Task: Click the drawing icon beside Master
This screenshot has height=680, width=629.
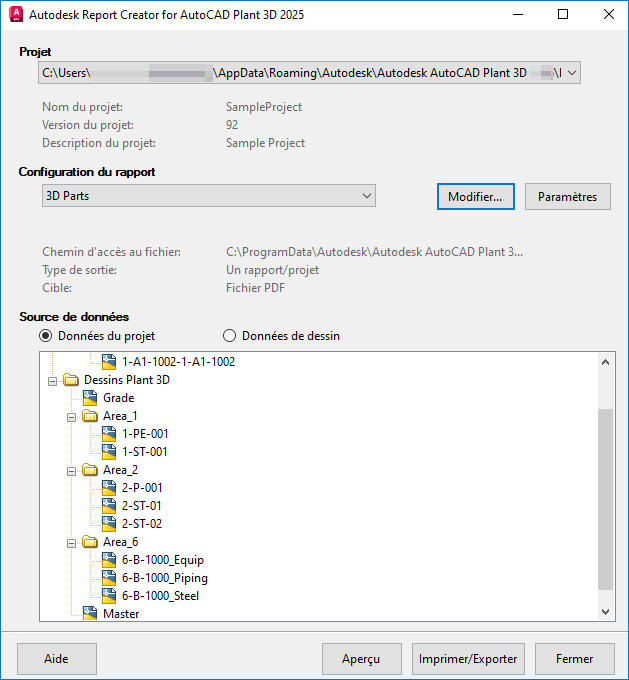Action: click(90, 614)
